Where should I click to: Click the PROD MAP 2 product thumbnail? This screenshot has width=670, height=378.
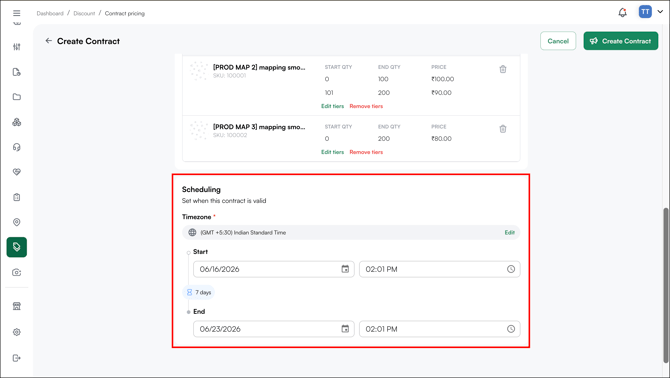[198, 71]
